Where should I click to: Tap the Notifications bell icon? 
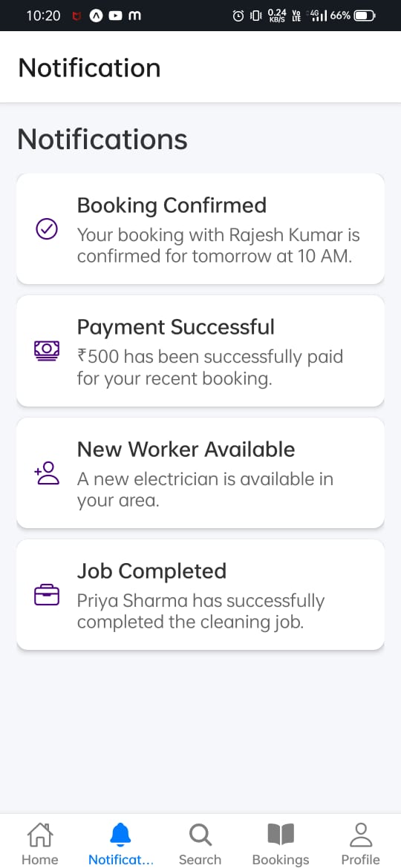[x=120, y=835]
